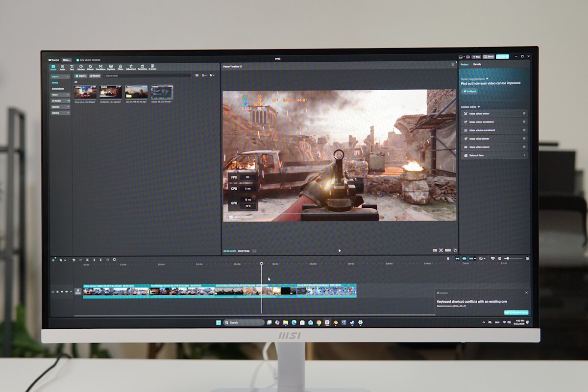Click the player hamburger menu icon

coord(453,65)
